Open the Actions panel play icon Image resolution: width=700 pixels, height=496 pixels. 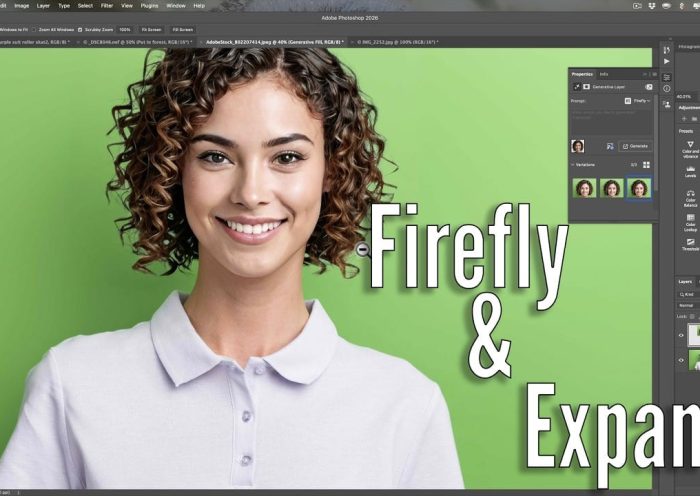[667, 61]
